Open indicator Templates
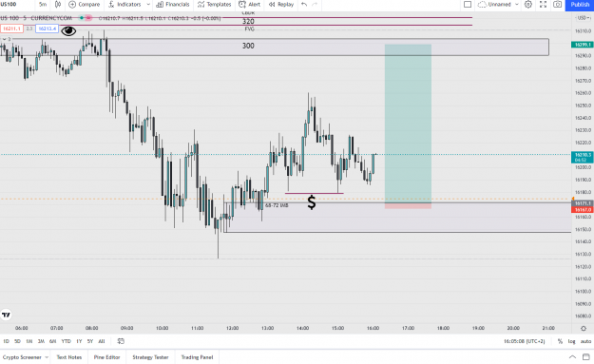This screenshot has height=364, width=594. point(215,5)
